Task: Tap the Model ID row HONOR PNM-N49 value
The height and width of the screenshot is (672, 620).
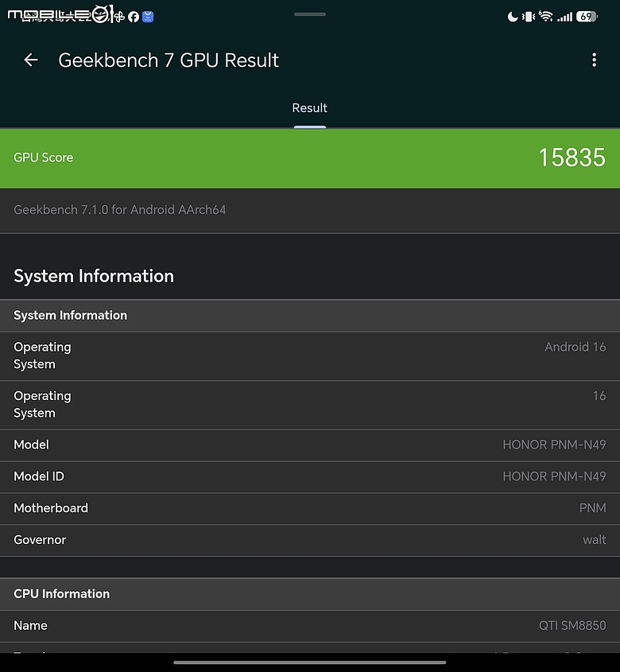Action: tap(554, 476)
